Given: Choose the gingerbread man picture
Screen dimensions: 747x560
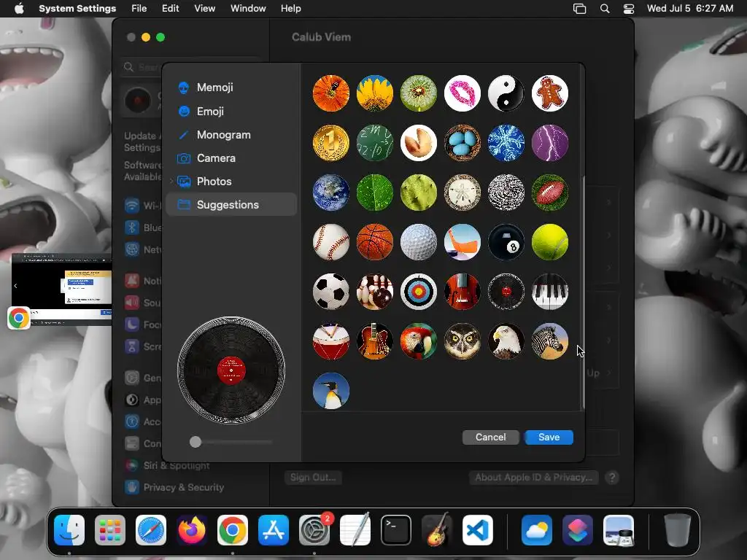Looking at the screenshot, I should click(x=550, y=93).
